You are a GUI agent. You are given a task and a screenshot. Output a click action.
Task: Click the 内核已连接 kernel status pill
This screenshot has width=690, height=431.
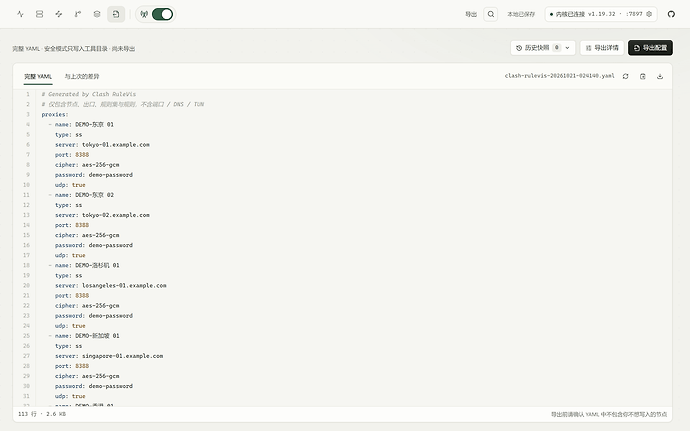tap(601, 14)
